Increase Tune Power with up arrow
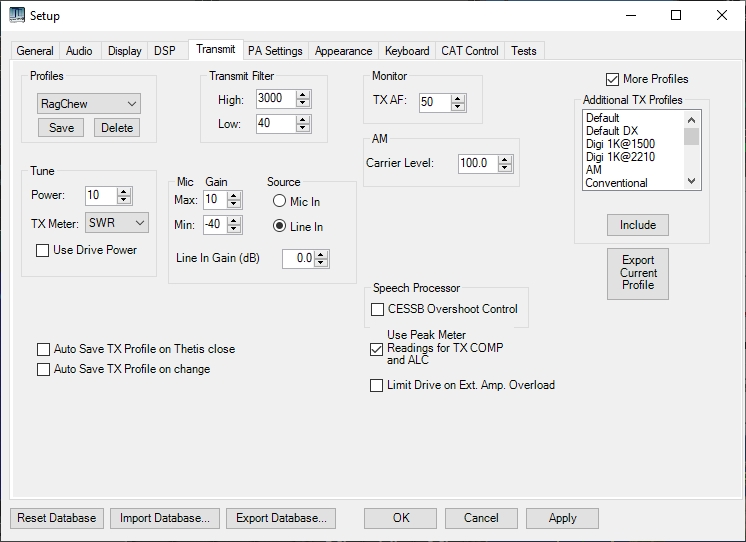 tap(124, 192)
